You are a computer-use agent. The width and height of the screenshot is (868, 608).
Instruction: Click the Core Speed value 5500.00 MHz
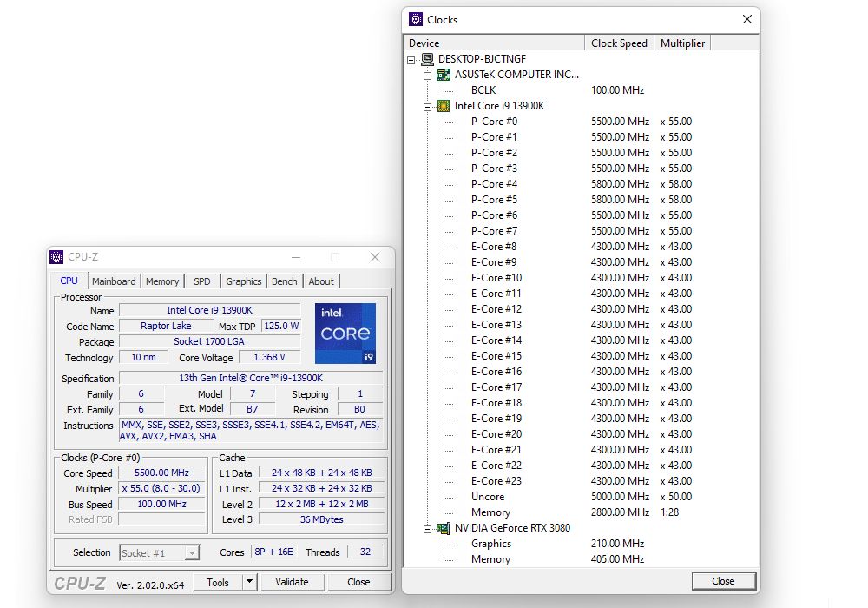[161, 473]
